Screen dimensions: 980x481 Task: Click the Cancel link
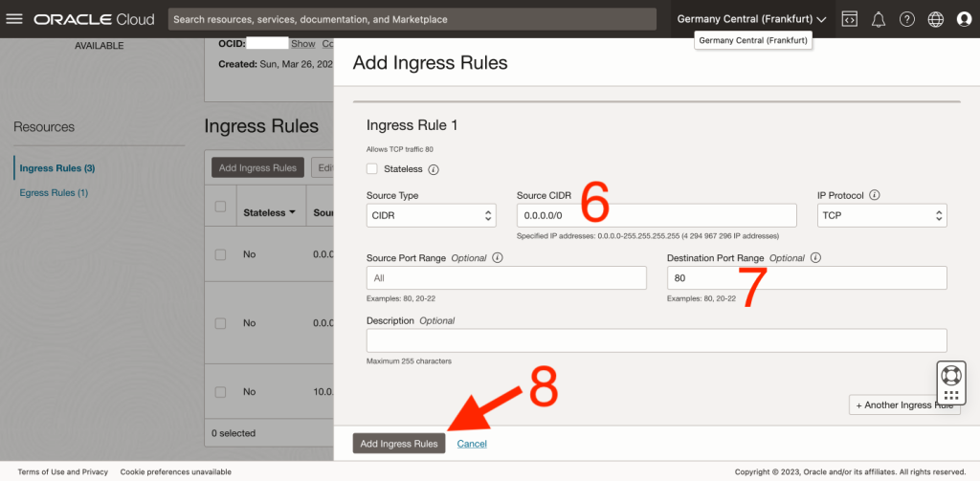point(472,444)
